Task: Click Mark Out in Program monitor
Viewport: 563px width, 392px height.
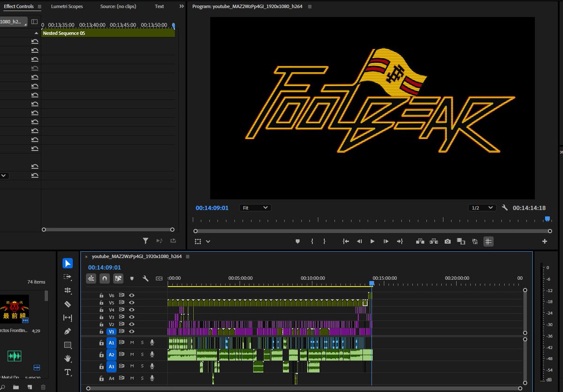Action: tap(324, 241)
